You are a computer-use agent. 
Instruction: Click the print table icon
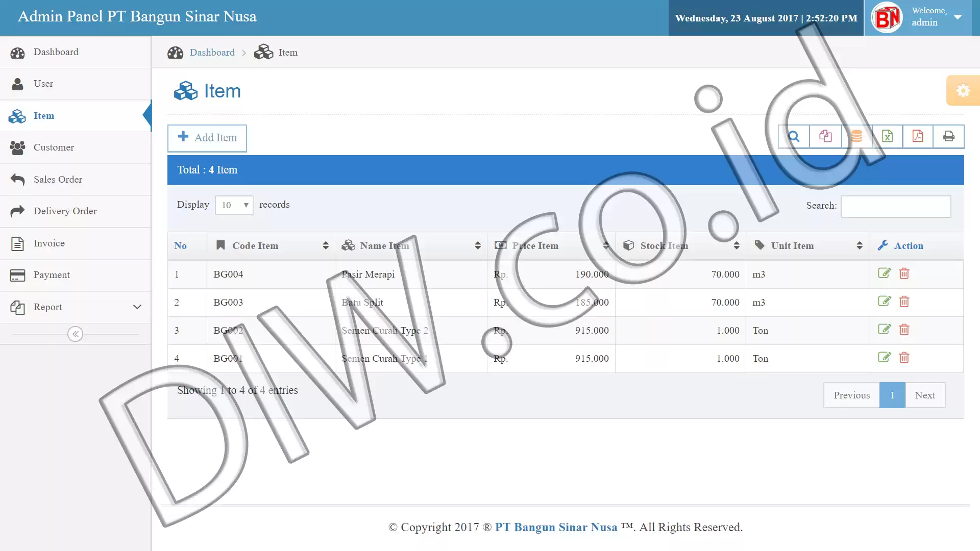coord(949,137)
